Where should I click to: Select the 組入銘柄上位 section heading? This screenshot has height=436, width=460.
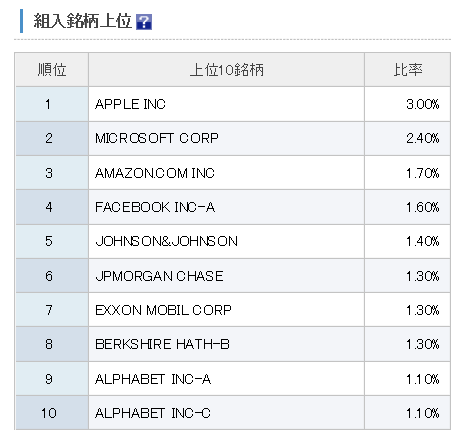(x=83, y=21)
